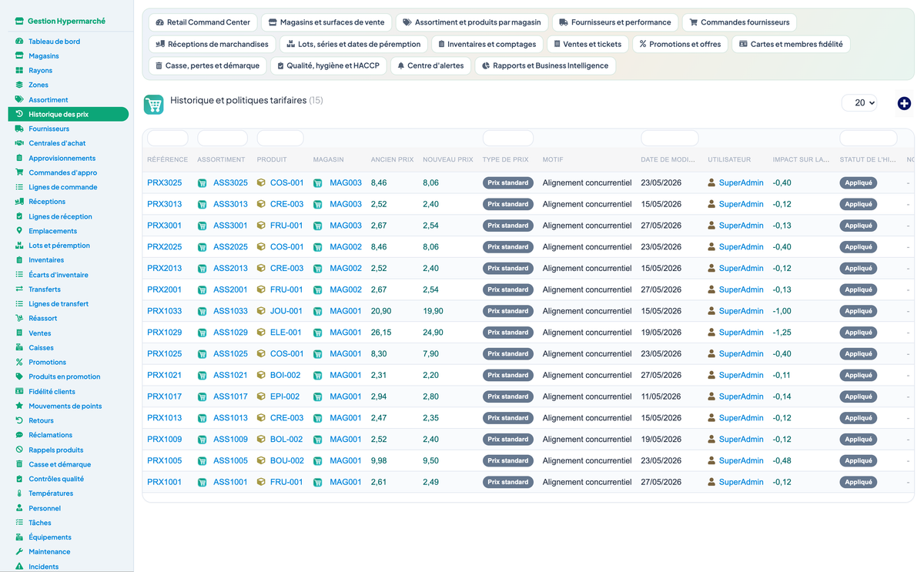Click the Fournisseurs truck icon in sidebar
Image resolution: width=924 pixels, height=572 pixels.
(19, 129)
